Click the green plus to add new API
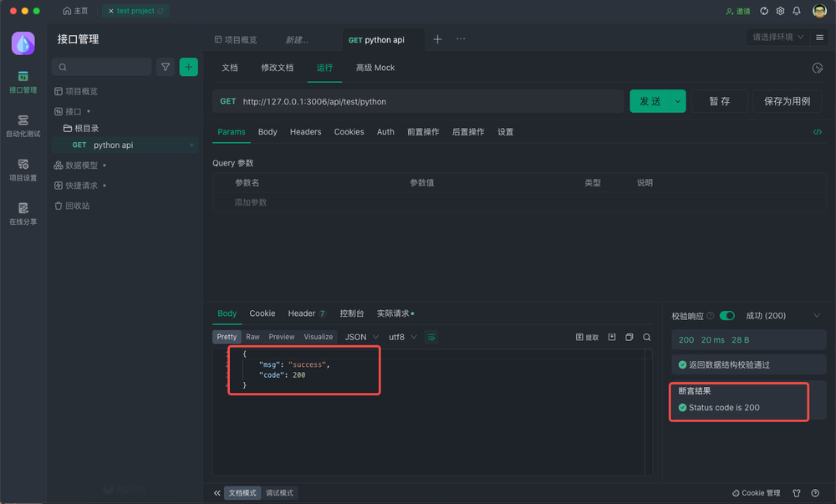Image resolution: width=836 pixels, height=504 pixels. (188, 66)
